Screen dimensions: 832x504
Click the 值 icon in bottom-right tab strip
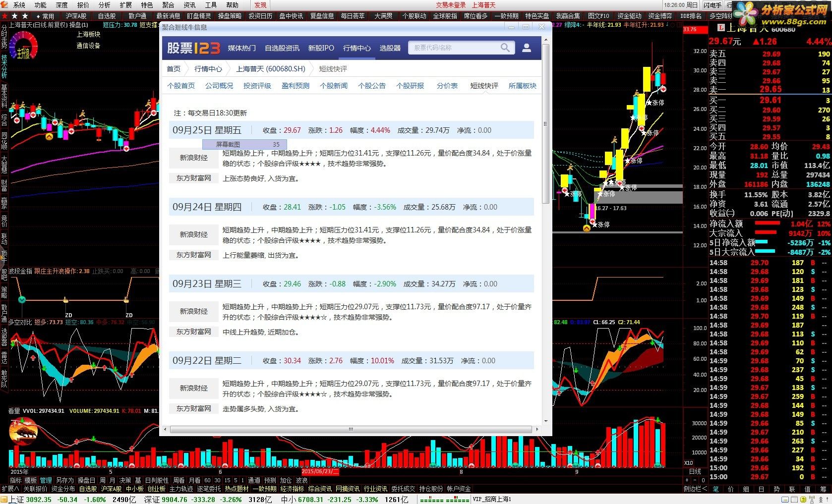807,489
